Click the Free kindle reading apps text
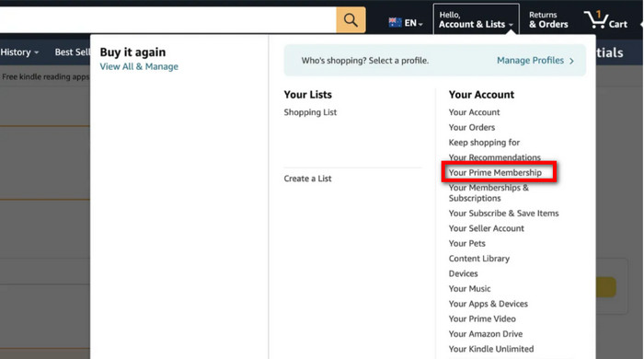Screen dimensions: 644x359 point(45,76)
